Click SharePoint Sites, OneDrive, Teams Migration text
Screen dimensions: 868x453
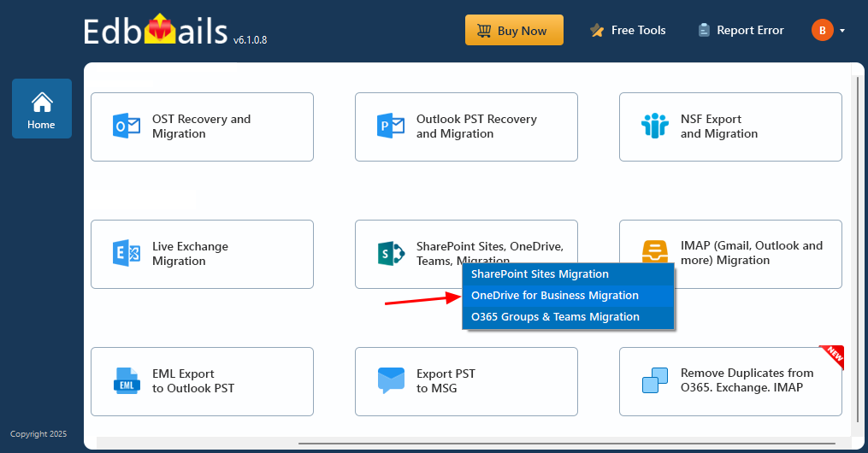490,252
